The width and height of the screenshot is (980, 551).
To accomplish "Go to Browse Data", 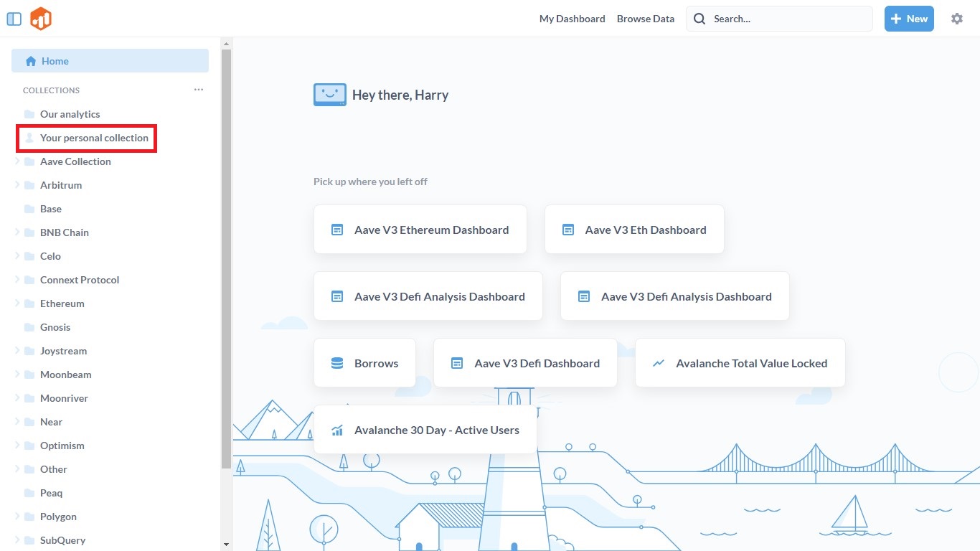I will point(645,19).
